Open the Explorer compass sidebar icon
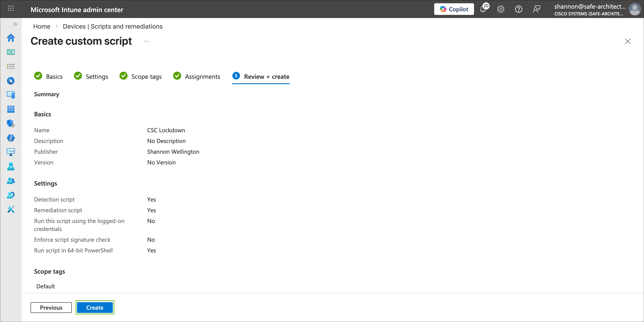Screen dimensions: 644x322 pyautogui.click(x=11, y=81)
